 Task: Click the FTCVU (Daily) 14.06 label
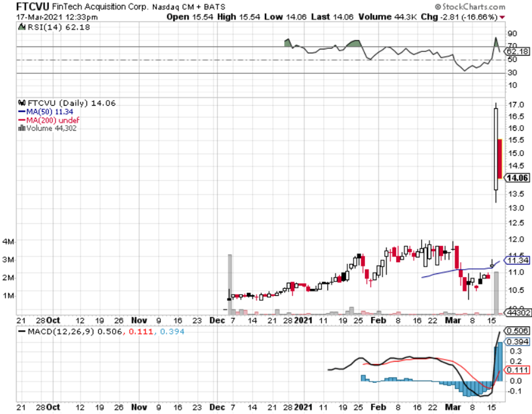coord(72,103)
